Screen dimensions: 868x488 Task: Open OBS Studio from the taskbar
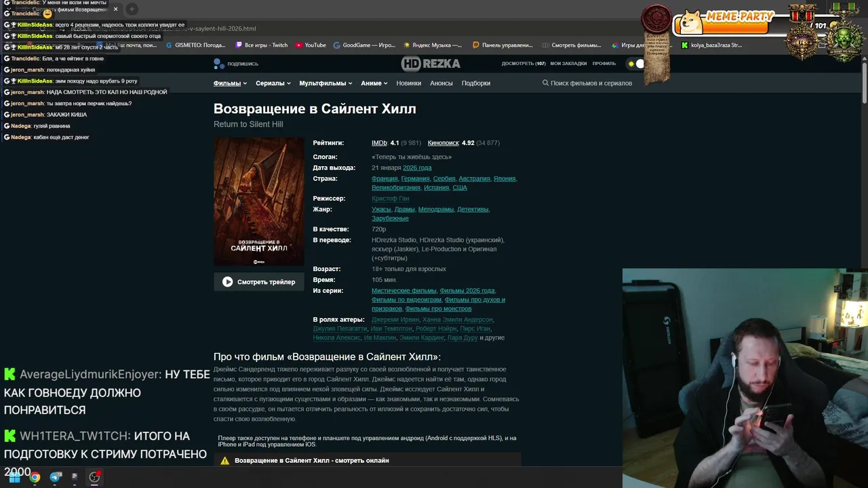coord(94,477)
